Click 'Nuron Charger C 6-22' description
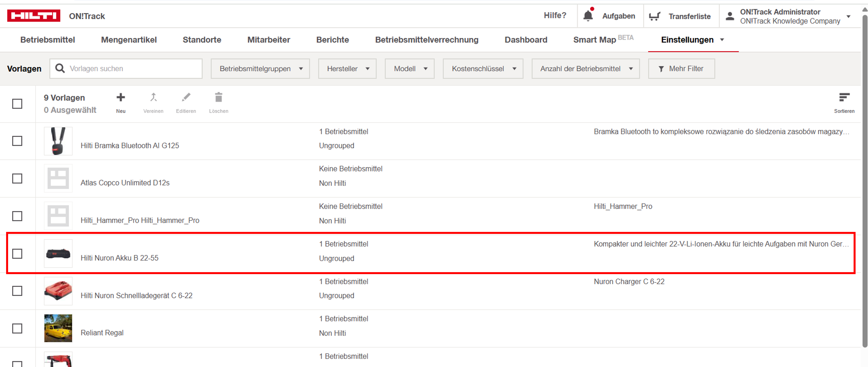 click(629, 281)
